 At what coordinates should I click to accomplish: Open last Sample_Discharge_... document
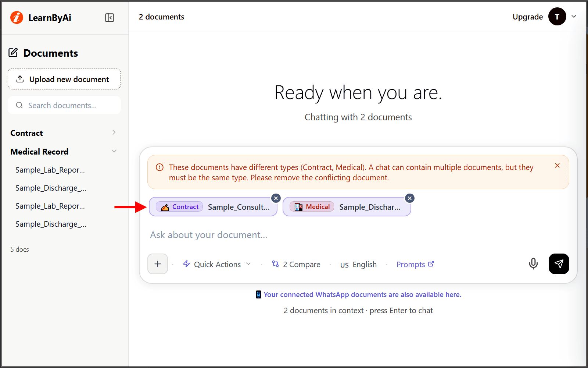(x=51, y=224)
